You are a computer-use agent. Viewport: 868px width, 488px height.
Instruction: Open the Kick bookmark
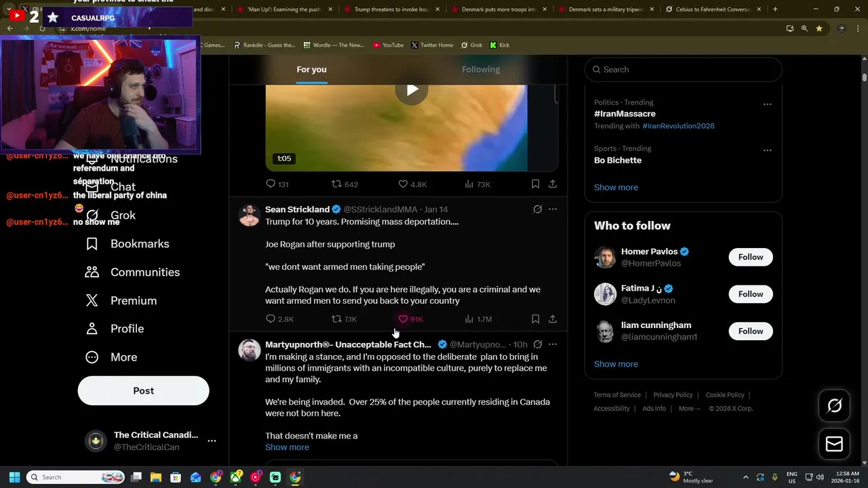tap(499, 45)
